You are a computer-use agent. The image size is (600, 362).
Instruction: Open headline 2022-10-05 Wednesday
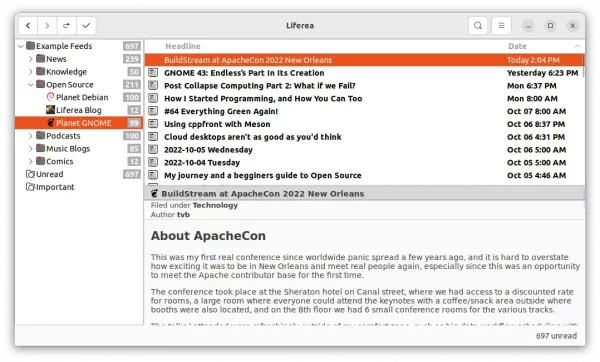pyautogui.click(x=208, y=150)
